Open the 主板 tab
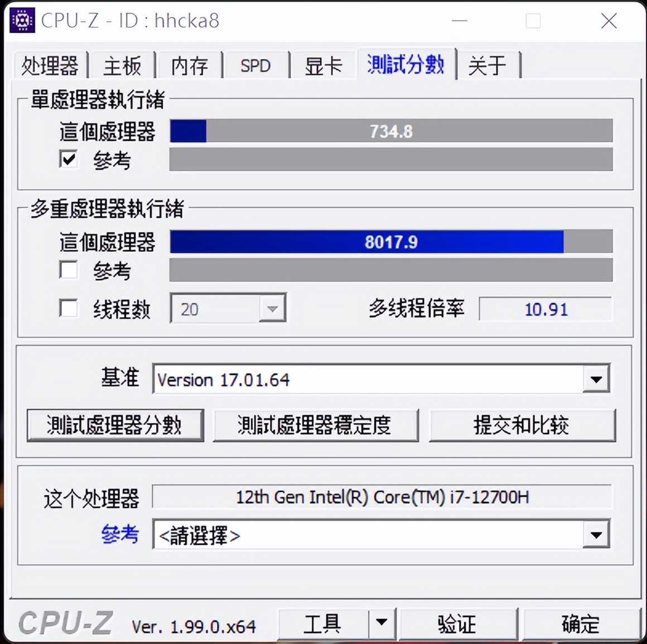647x644 pixels. (x=122, y=65)
